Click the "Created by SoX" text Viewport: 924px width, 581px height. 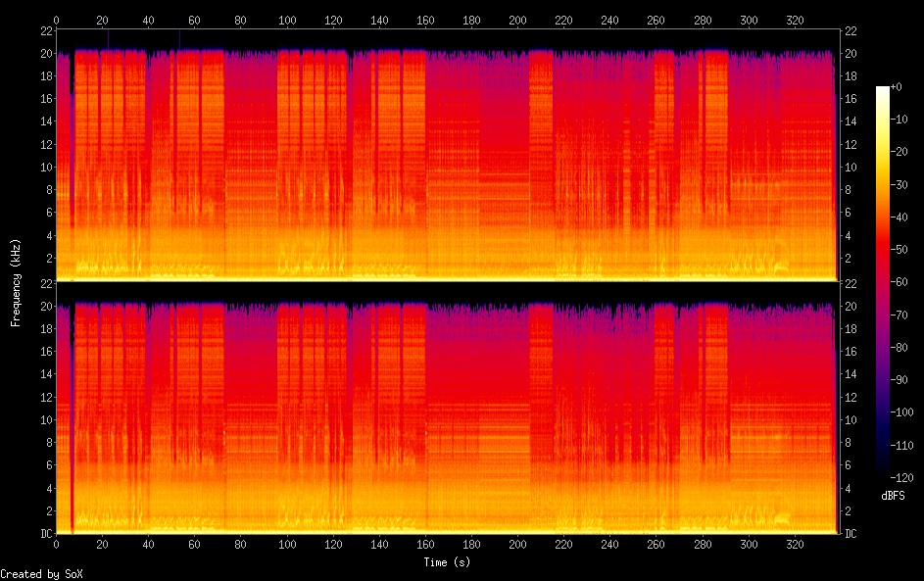pyautogui.click(x=41, y=574)
